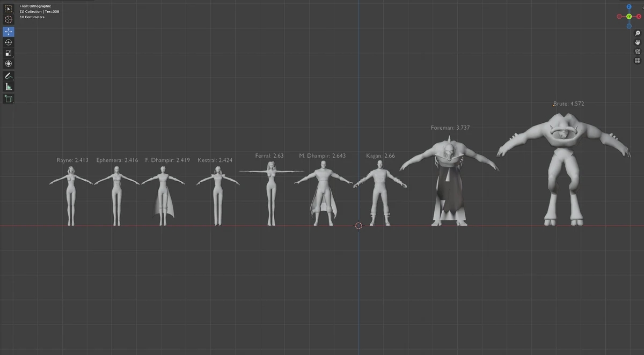Click the 'Kagan: 2.66' text label
The height and width of the screenshot is (355, 644).
[x=380, y=156]
